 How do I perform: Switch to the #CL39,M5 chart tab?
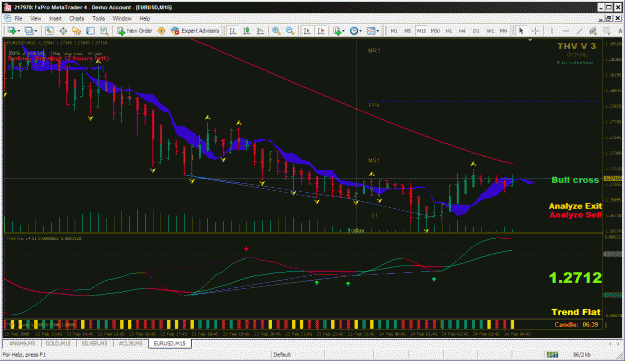tap(130, 343)
